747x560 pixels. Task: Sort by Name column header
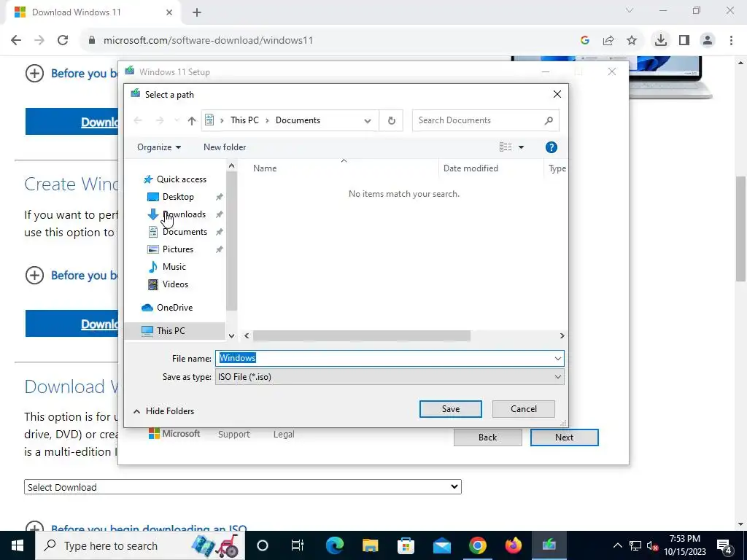tap(265, 168)
